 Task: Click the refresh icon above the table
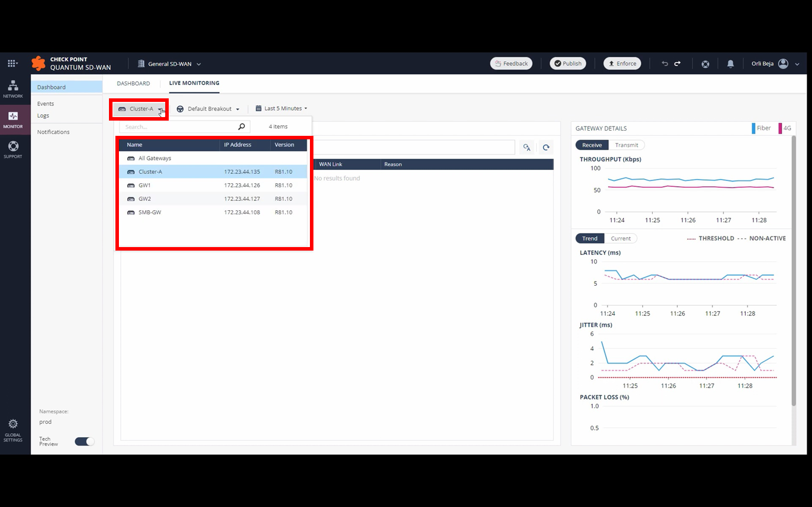(546, 148)
